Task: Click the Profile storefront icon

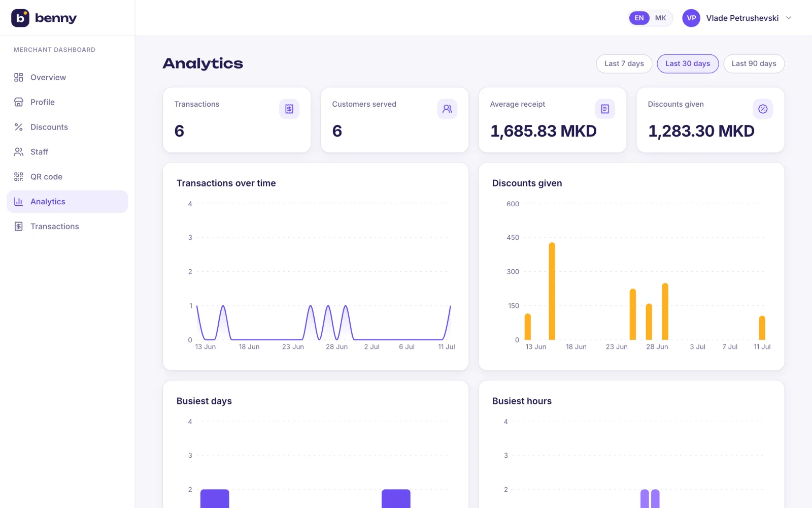Action: (x=19, y=102)
